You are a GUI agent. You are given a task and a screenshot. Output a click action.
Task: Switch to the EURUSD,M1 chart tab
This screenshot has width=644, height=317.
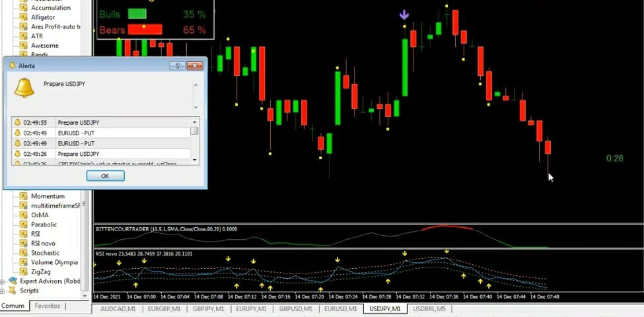341,308
